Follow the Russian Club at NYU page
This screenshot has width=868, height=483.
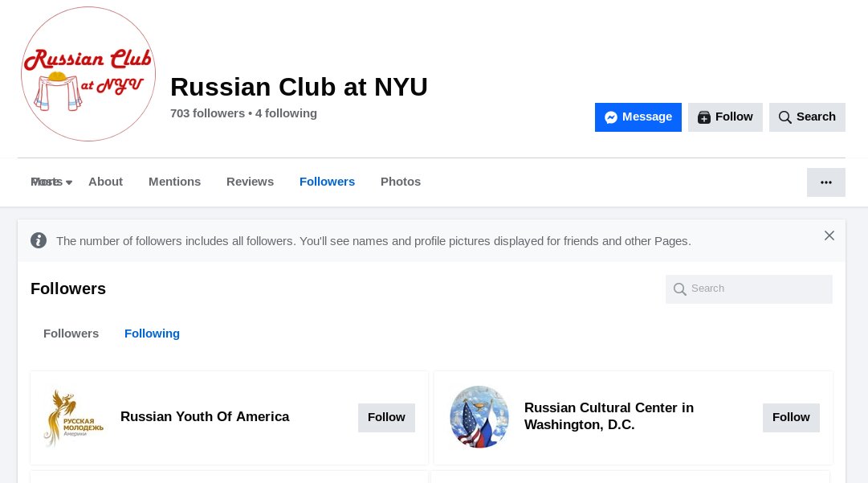725,117
